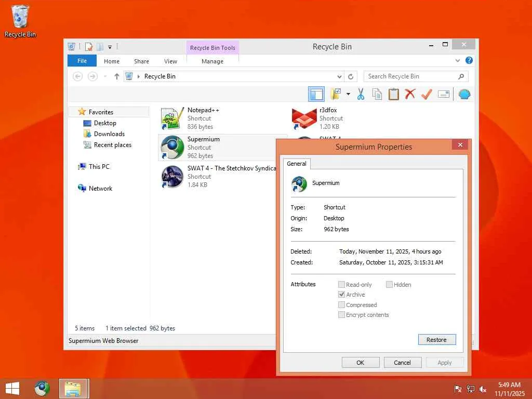Switch to the Home ribbon tab
This screenshot has height=399, width=532.
tap(112, 61)
